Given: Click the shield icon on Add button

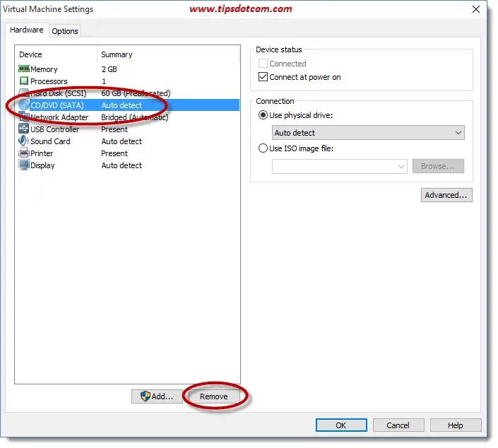Looking at the screenshot, I should tap(145, 396).
